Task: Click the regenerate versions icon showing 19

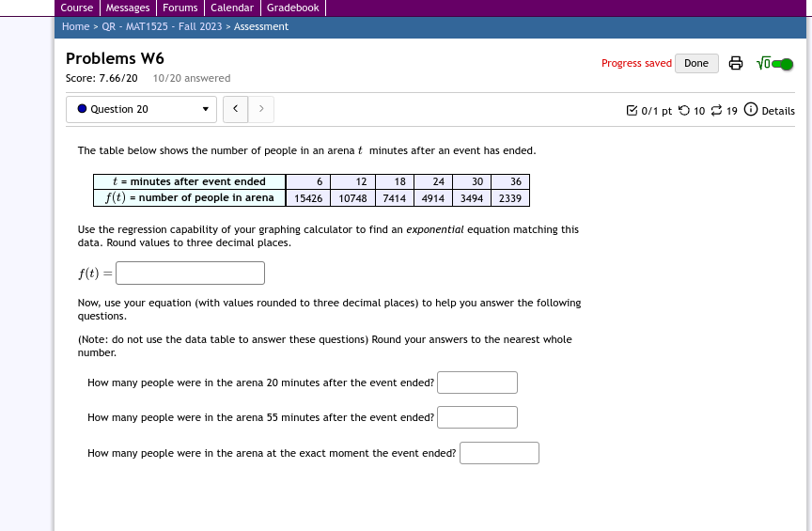Action: (716, 110)
